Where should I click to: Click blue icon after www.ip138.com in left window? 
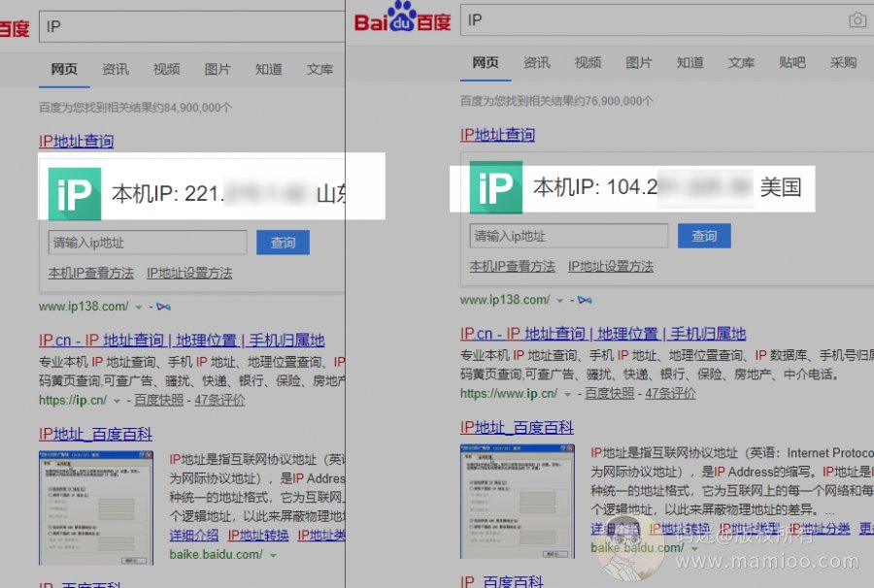tap(163, 307)
